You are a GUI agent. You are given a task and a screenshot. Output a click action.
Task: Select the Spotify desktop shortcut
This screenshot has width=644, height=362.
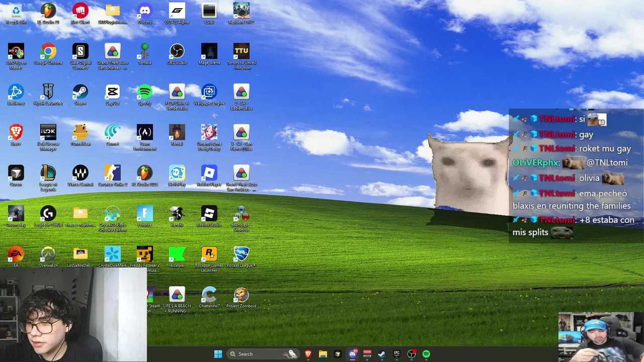[x=145, y=95]
